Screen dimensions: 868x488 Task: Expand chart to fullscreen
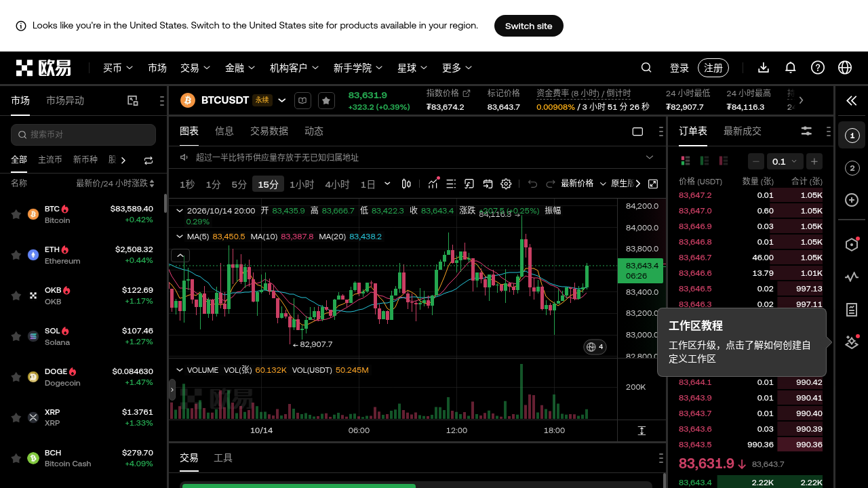click(x=653, y=184)
